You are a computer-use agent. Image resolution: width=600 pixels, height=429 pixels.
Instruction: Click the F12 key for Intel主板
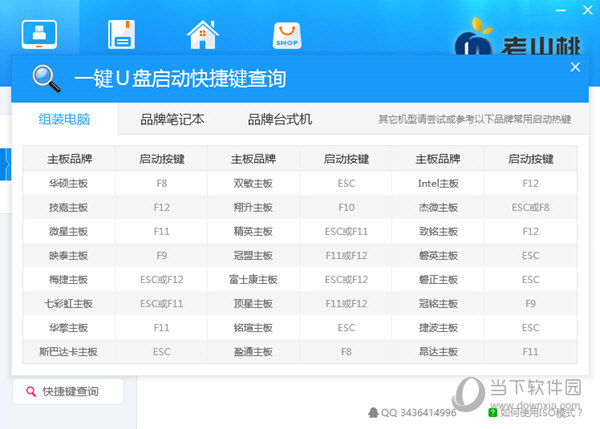(530, 183)
